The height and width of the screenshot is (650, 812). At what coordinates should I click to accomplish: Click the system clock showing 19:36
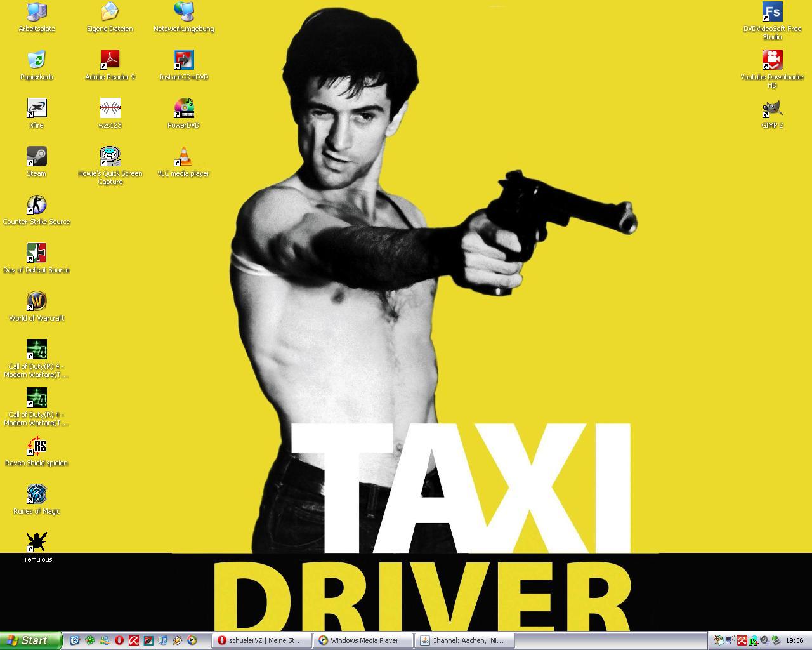coord(795,640)
